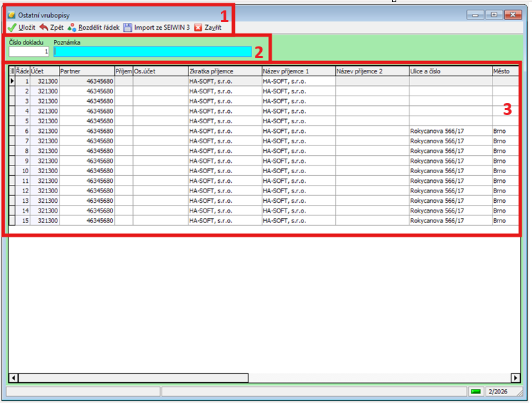The width and height of the screenshot is (532, 403).
Task: Click Brno cell in row 7
Action: coord(506,141)
